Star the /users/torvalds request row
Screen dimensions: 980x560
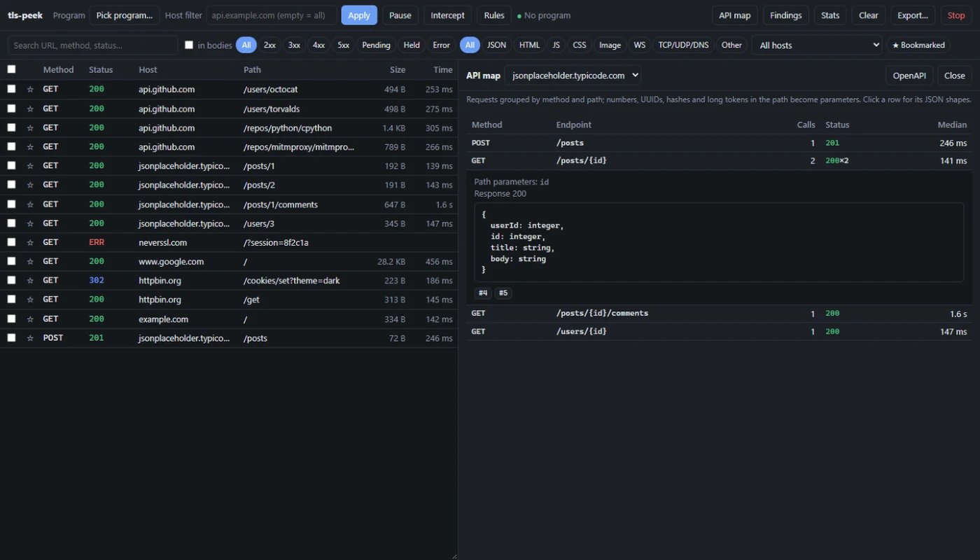pyautogui.click(x=30, y=108)
